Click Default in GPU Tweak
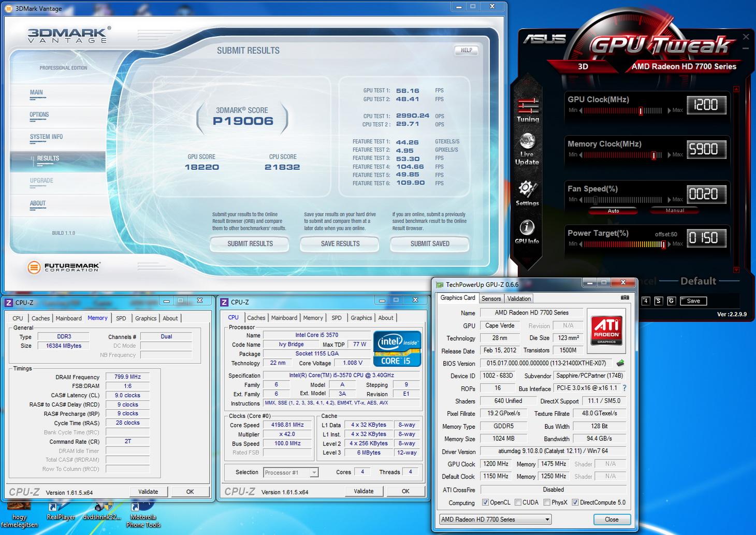The image size is (756, 535). pos(698,281)
